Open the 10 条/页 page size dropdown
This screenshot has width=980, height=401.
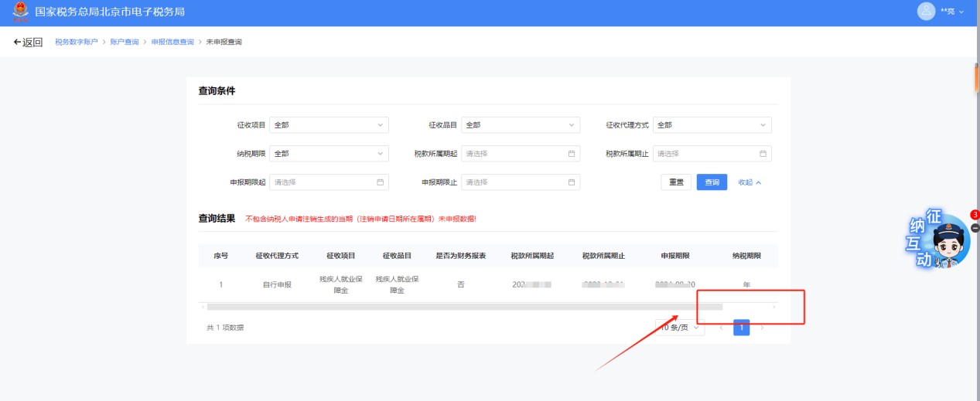[x=680, y=328]
